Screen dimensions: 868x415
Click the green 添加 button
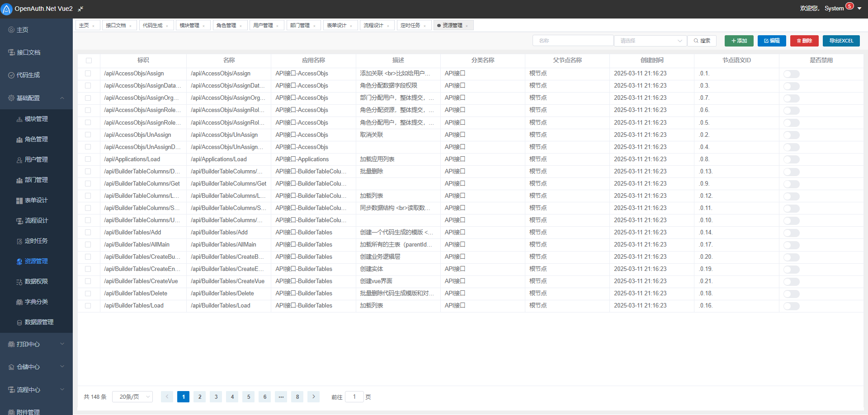click(x=739, y=41)
